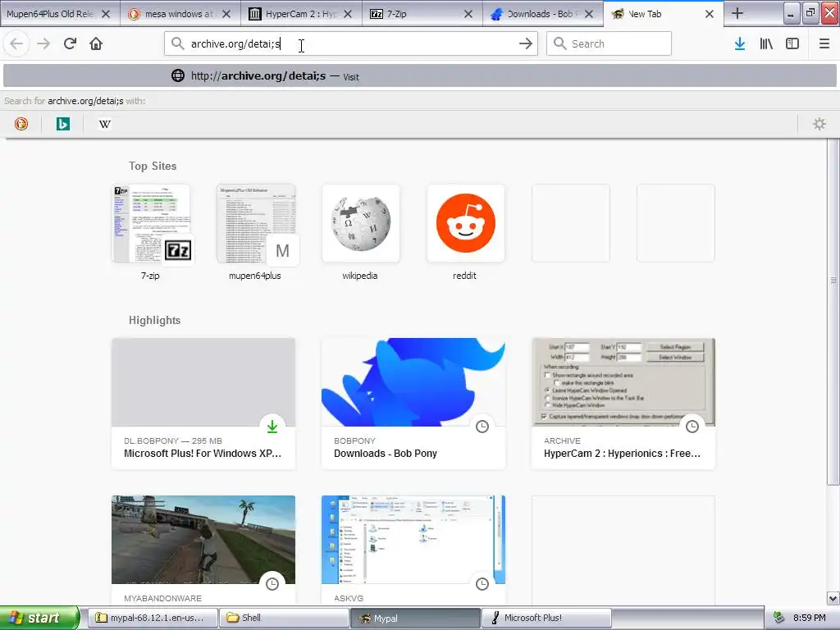Click the 8:59 PM system clock
Viewport: 840px width, 630px height.
810,618
